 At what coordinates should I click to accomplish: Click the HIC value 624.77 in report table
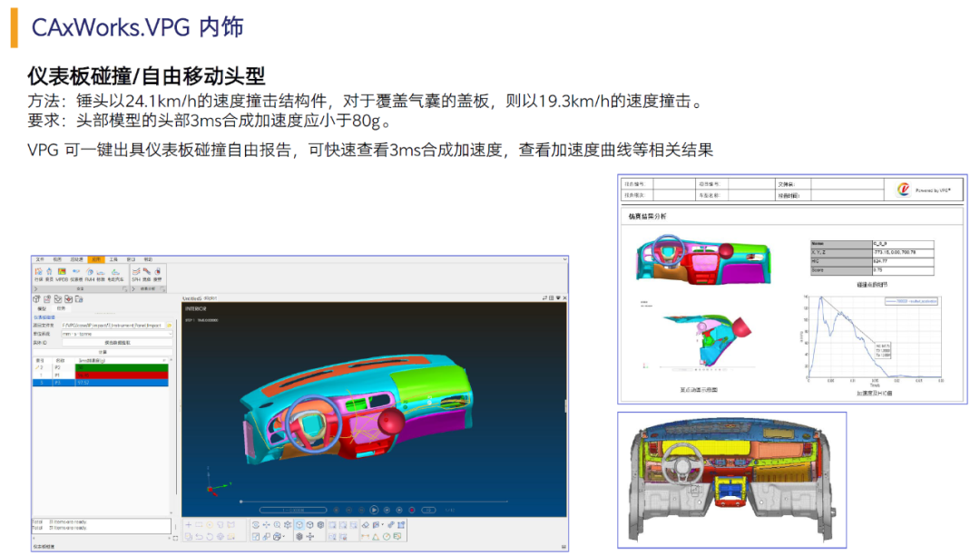click(x=880, y=261)
